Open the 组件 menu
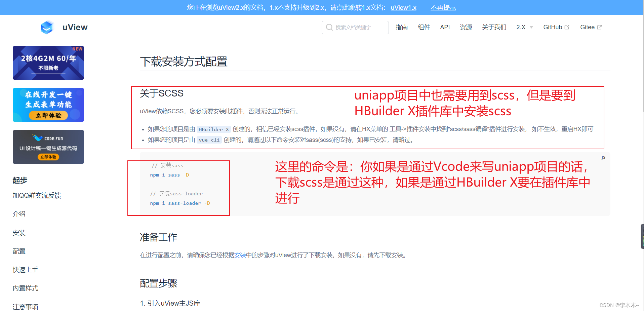This screenshot has width=644, height=311. point(424,27)
